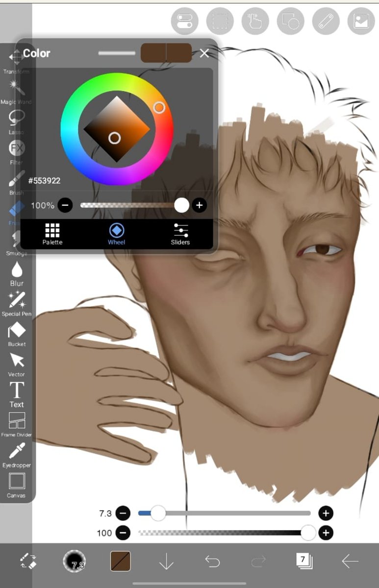Viewport: 379px width, 588px height.
Task: Open brush settings showing 7.3
Action: (x=74, y=561)
